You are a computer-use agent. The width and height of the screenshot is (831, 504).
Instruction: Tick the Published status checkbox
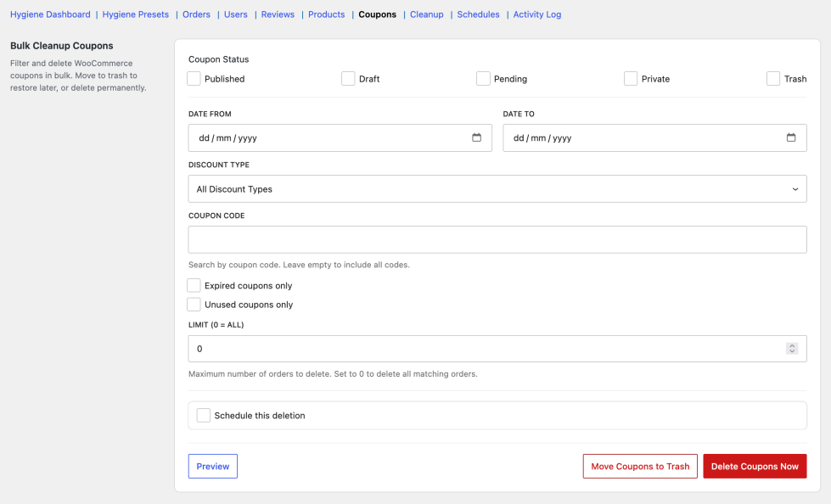[x=194, y=79]
